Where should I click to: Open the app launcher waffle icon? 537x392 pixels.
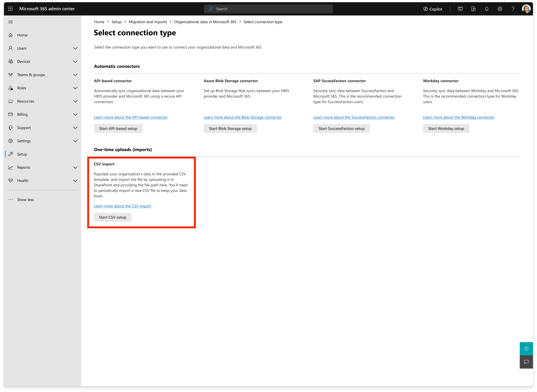(10, 9)
